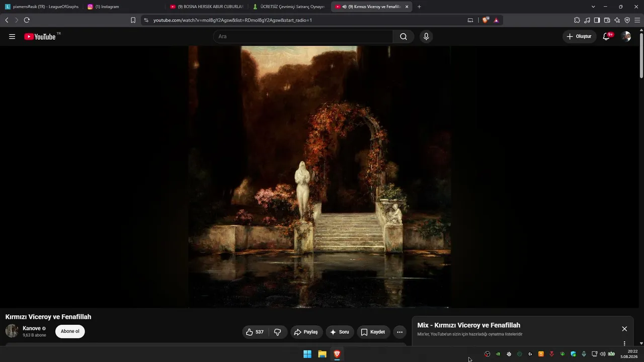This screenshot has height=362, width=644.
Task: Open a new browser tab
Action: (x=419, y=7)
